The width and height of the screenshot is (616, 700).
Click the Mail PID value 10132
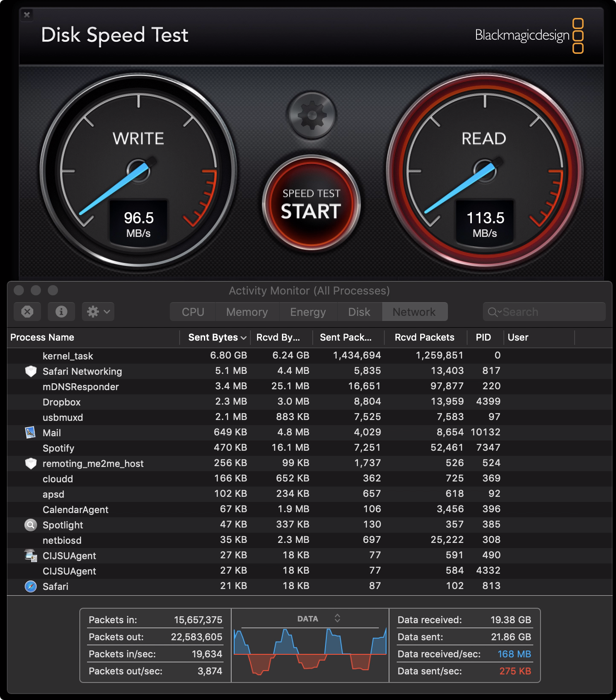(485, 432)
